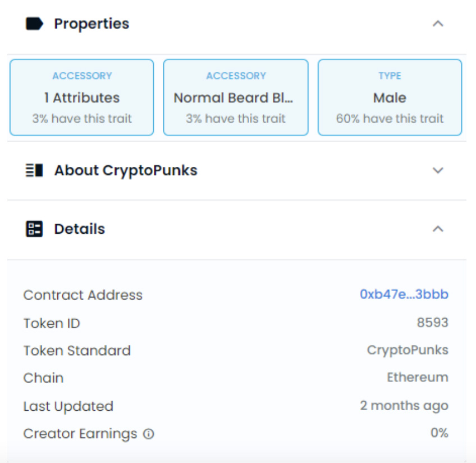This screenshot has width=476, height=463.
Task: Click the About CryptoPunks heading
Action: (126, 170)
